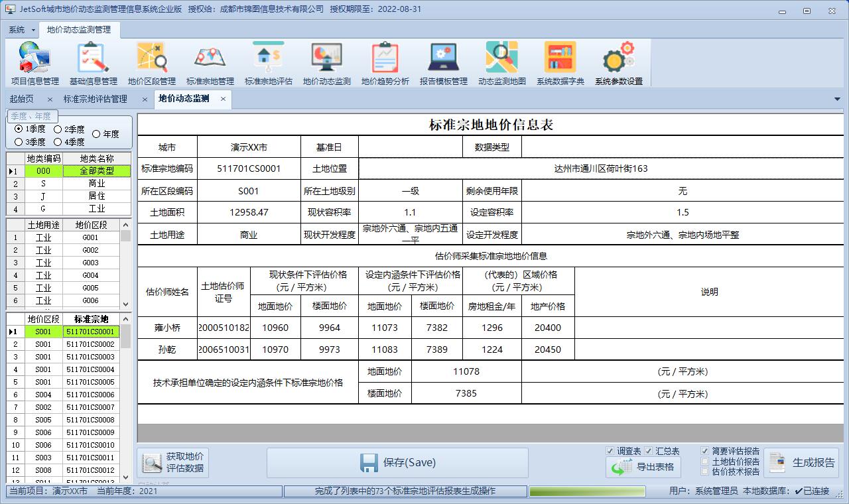Select section G005 row
Image resolution: width=849 pixels, height=504 pixels.
tap(64, 288)
